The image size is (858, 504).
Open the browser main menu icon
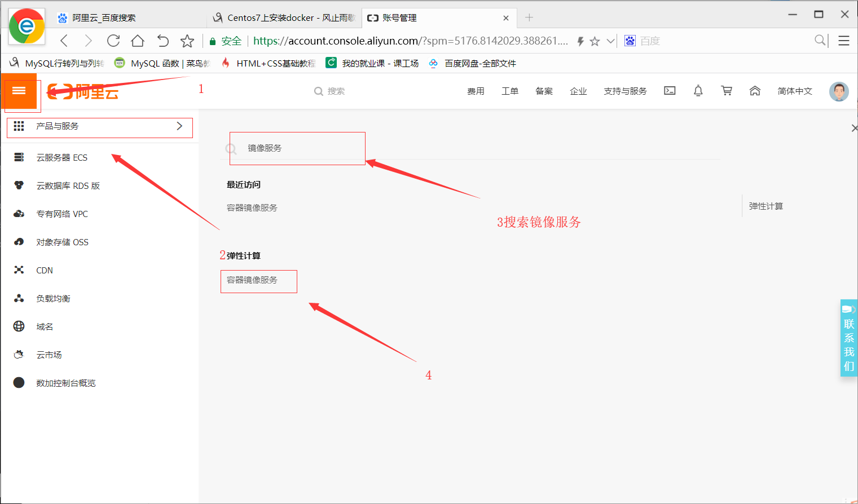click(x=844, y=41)
